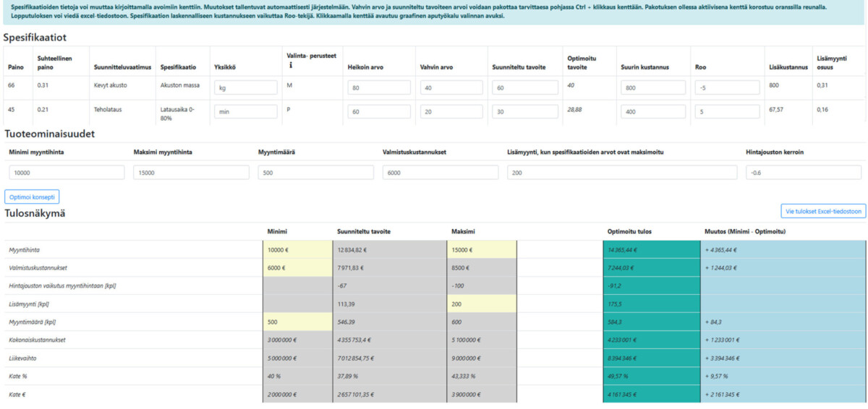Click the optimized profit 4 161 345 €
The width and height of the screenshot is (868, 409).
622,394
